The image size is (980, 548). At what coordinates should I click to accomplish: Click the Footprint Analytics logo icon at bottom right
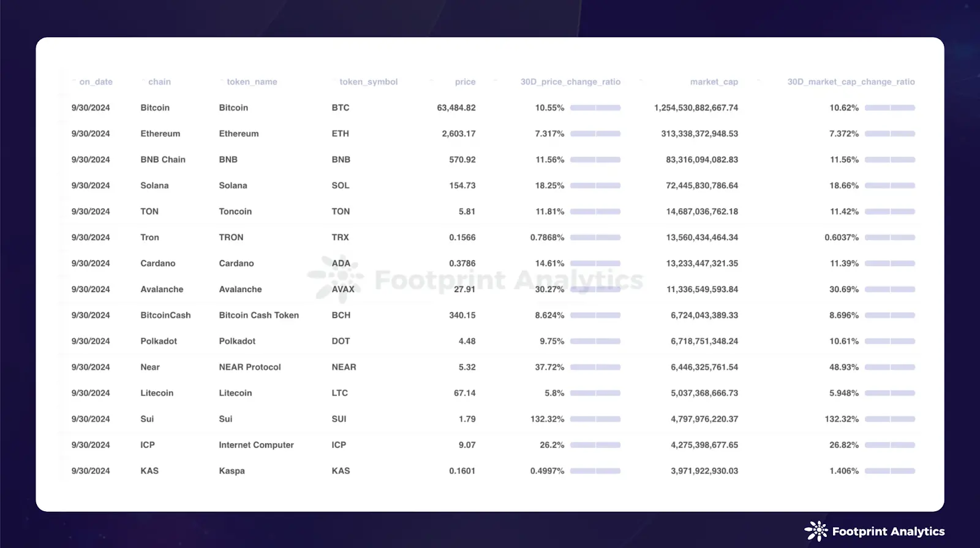pyautogui.click(x=816, y=531)
